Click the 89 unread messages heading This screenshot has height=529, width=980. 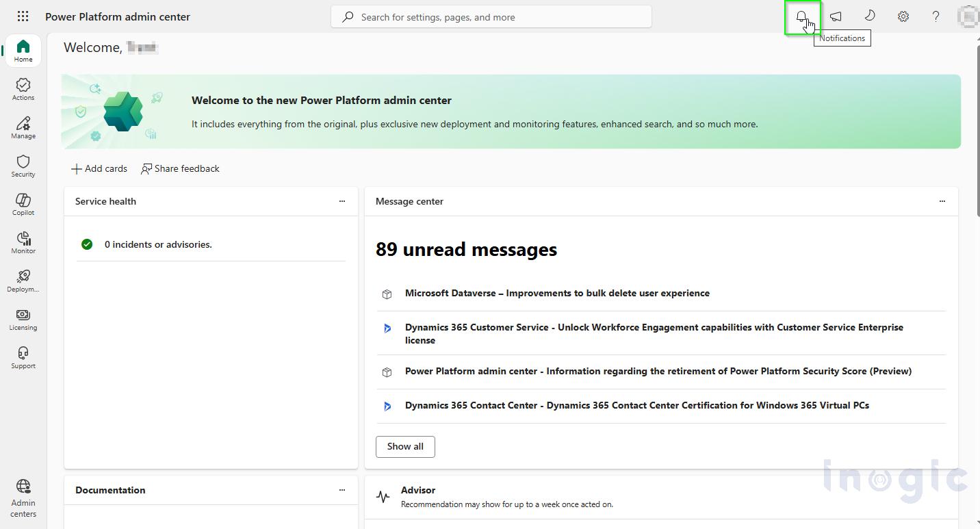(466, 250)
